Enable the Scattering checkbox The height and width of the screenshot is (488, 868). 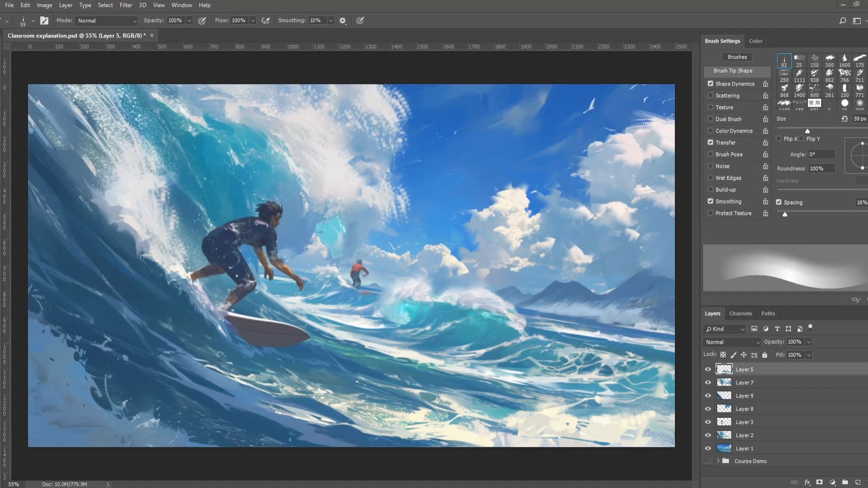[x=710, y=95]
